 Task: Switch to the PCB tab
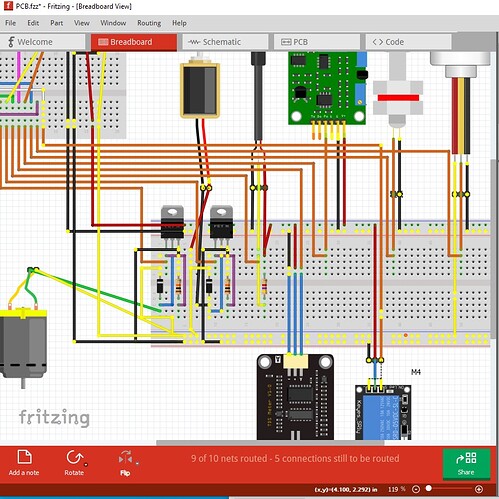317,42
